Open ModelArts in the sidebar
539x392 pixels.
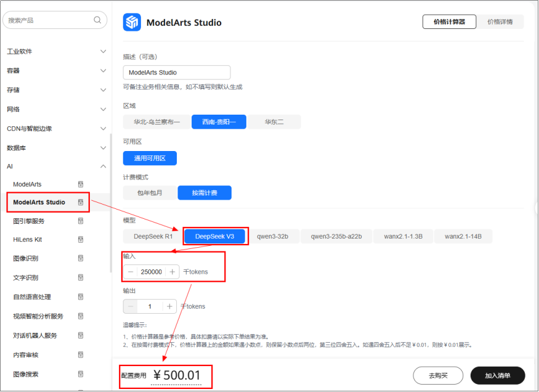pyautogui.click(x=27, y=184)
